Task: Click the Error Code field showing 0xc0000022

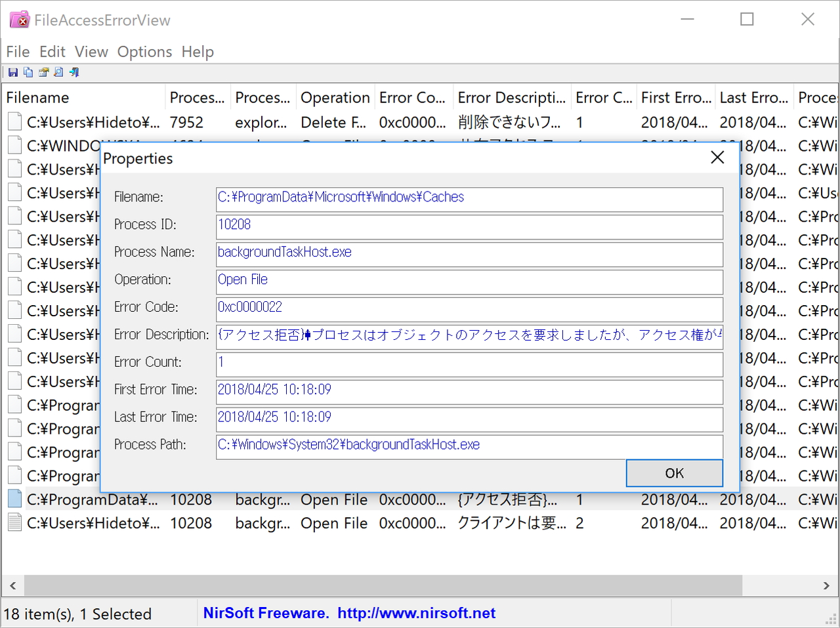Action: (x=470, y=310)
